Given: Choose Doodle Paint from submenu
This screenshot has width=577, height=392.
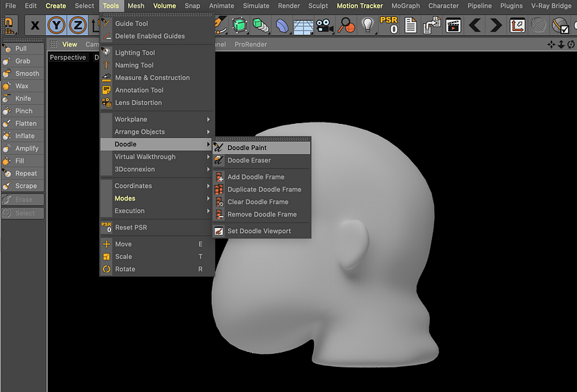Looking at the screenshot, I should point(262,148).
